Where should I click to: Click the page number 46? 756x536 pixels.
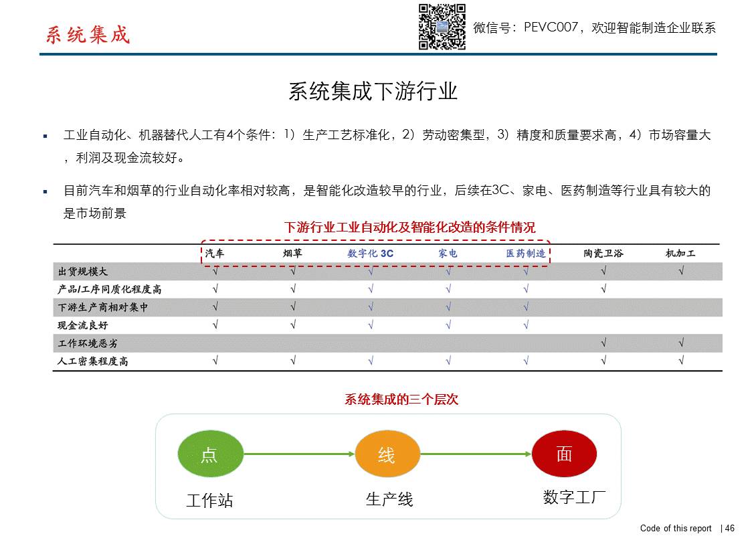[729, 528]
